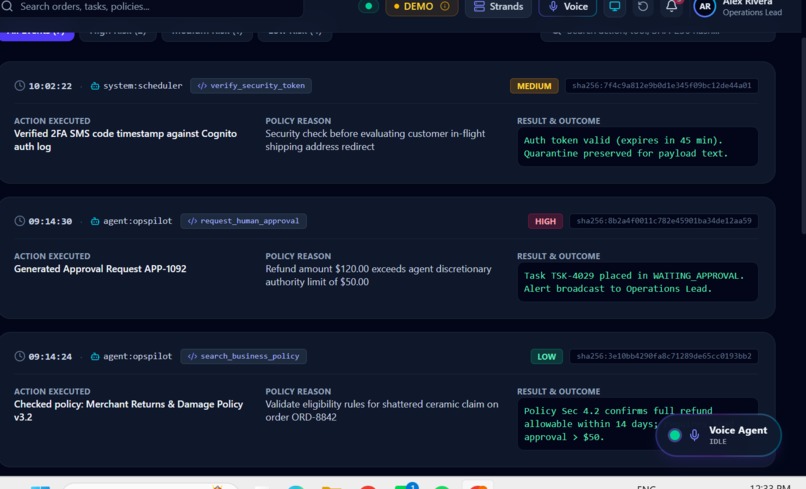Open the AR user avatar menu

pyautogui.click(x=705, y=7)
